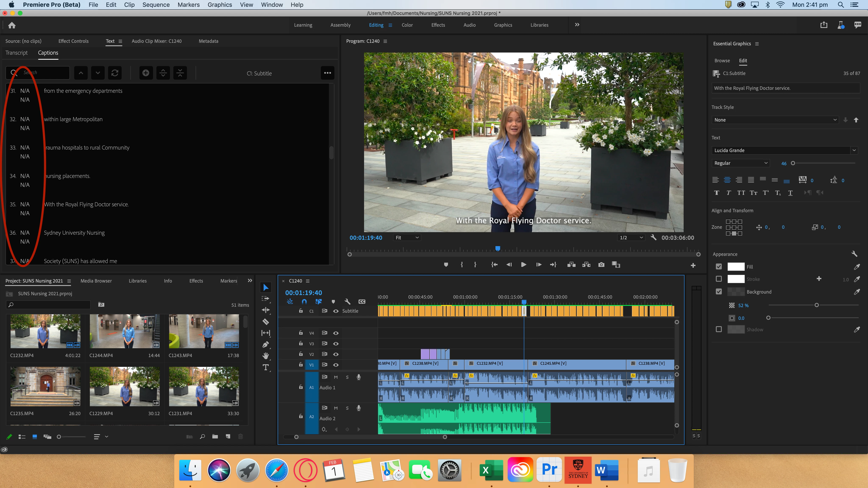Add new caption segment button
Viewport: 868px width, 488px height.
coord(146,73)
